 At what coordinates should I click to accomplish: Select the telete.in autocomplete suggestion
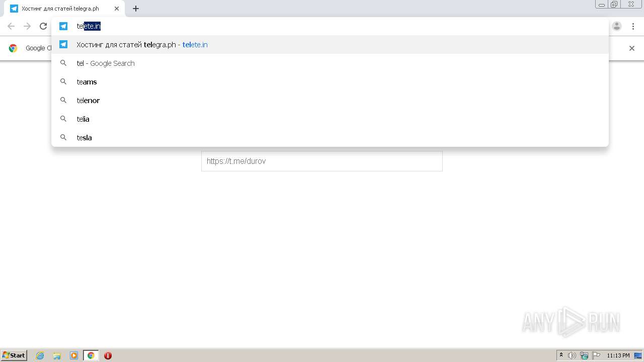[330, 45]
